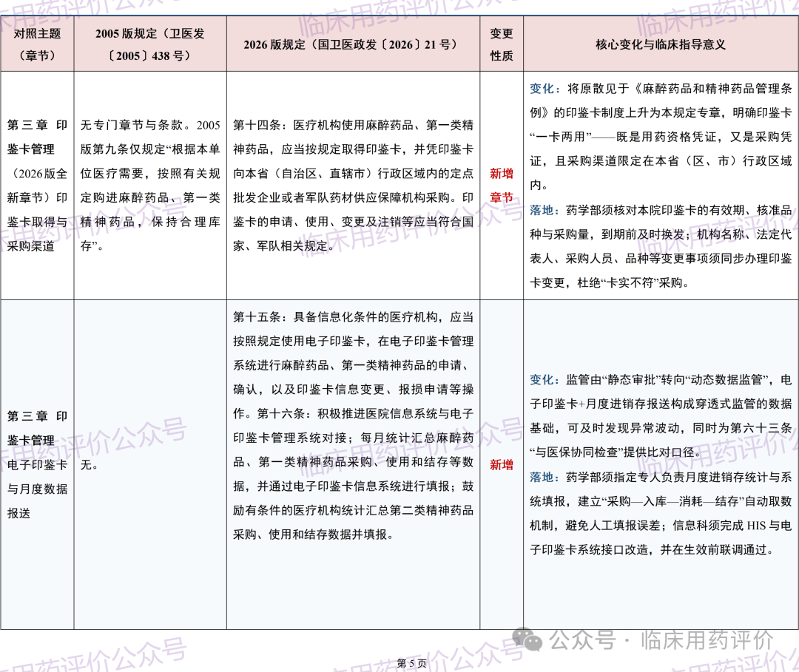Click the second row's blue '落地：' label
The width and height of the screenshot is (799, 672).
pos(545,477)
